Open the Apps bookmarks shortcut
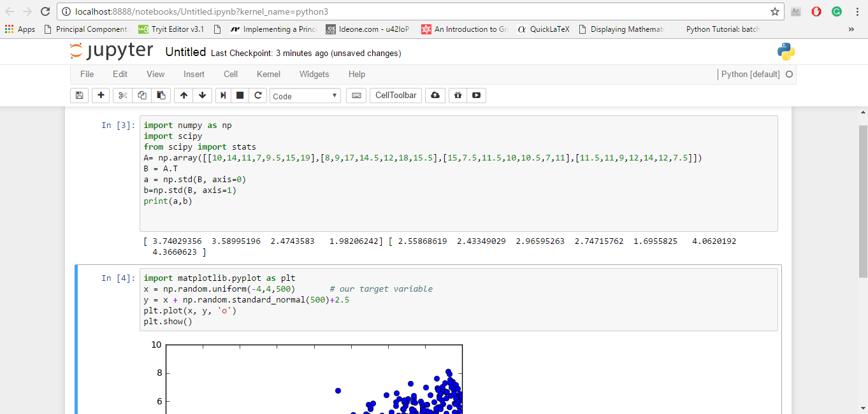 [20, 29]
